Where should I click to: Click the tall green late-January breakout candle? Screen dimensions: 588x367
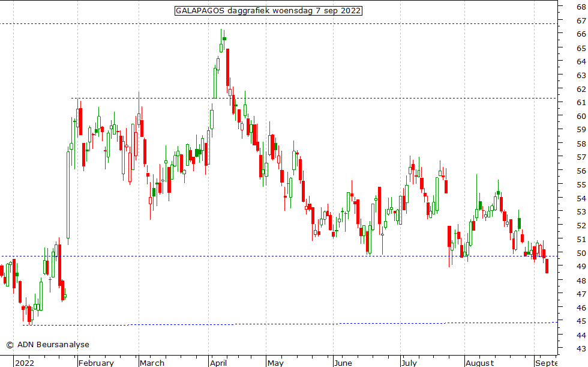68,195
